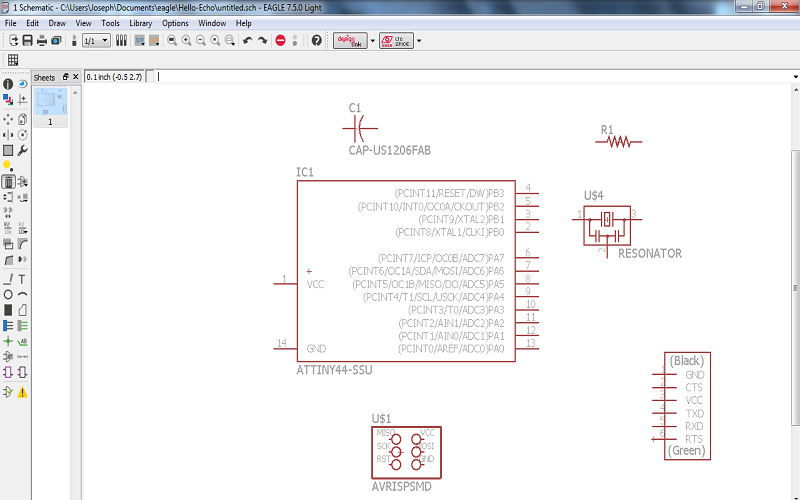This screenshot has width=800, height=500.
Task: Select the Value tool with 10k label
Action: 22,228
